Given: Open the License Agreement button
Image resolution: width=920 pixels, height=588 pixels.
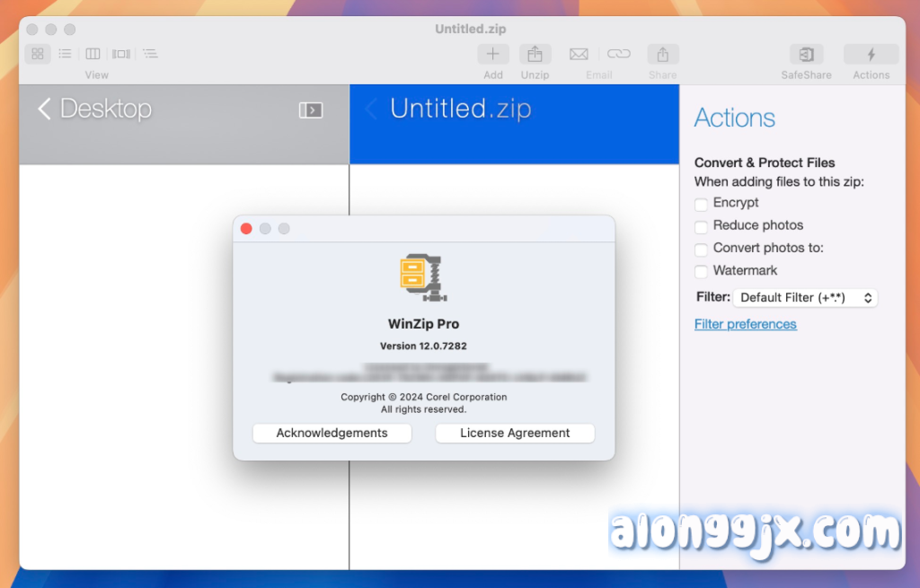Looking at the screenshot, I should pyautogui.click(x=515, y=434).
